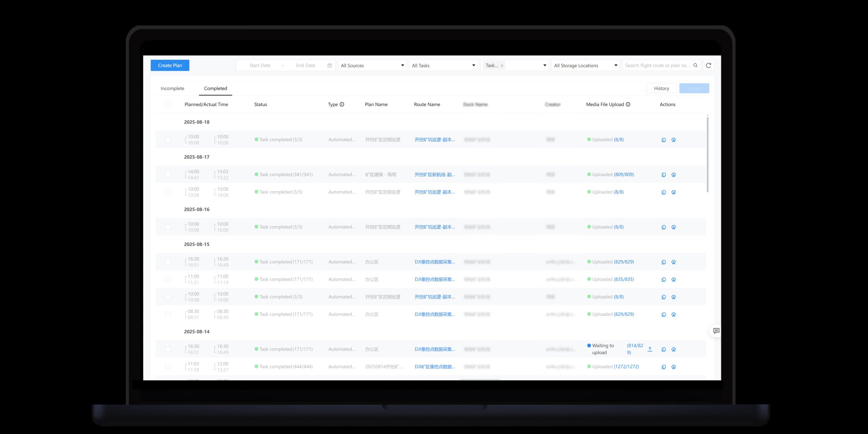Open flight track icon for Uploaded (835/835) row
868x434 pixels.
(x=673, y=280)
